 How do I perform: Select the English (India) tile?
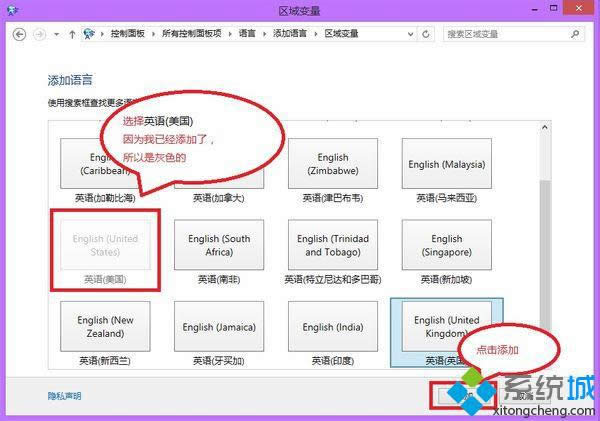click(x=333, y=326)
